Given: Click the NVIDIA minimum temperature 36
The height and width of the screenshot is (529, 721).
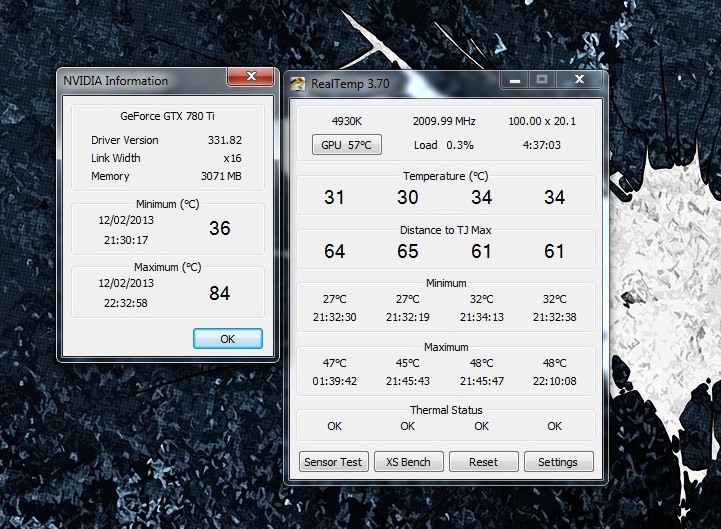Looking at the screenshot, I should (220, 228).
